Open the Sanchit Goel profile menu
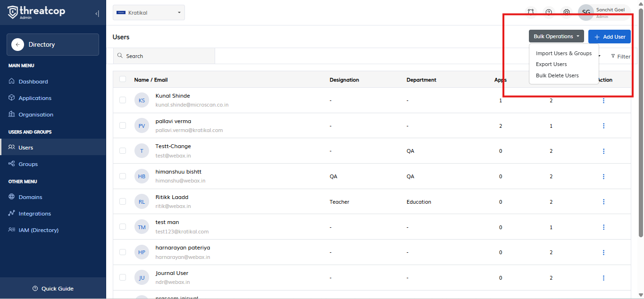The height and width of the screenshot is (299, 644). coord(604,12)
